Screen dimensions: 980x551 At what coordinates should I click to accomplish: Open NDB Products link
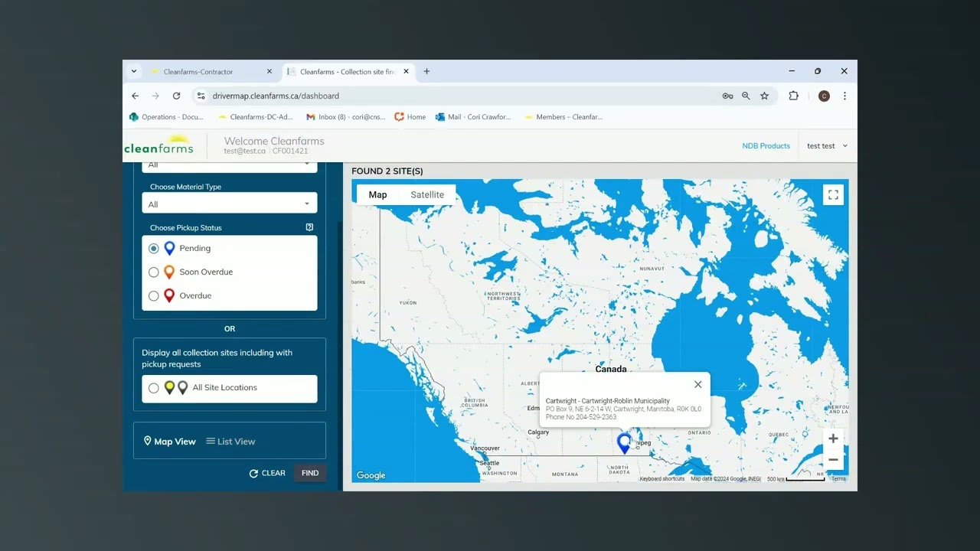click(766, 145)
